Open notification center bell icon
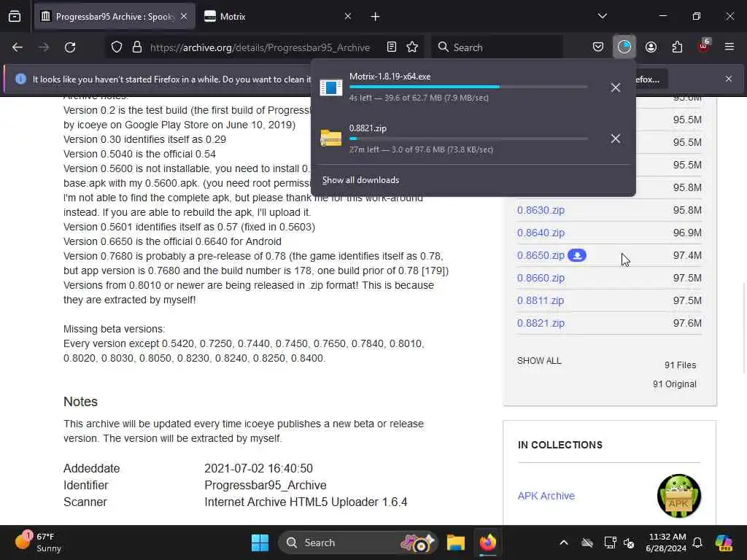Viewport: 747px width, 560px height. point(697,542)
